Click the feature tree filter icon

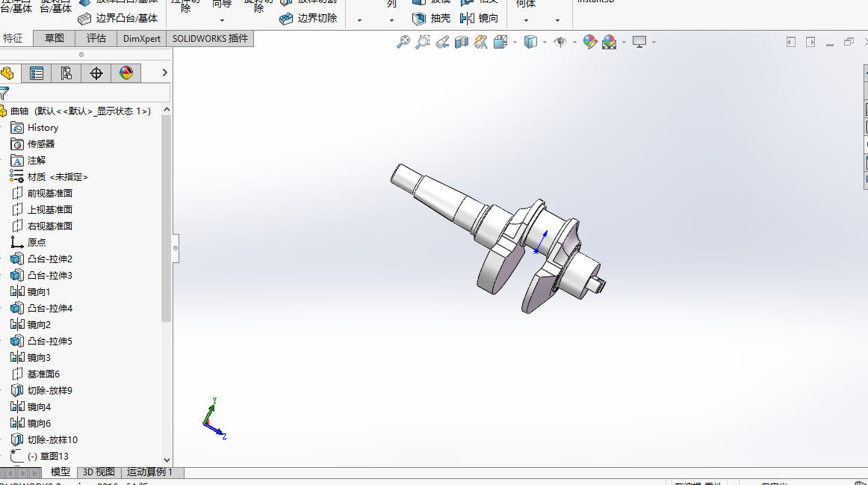(4, 93)
